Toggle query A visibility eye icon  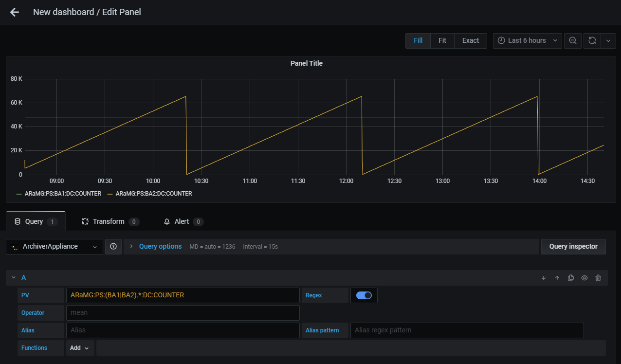pos(584,278)
